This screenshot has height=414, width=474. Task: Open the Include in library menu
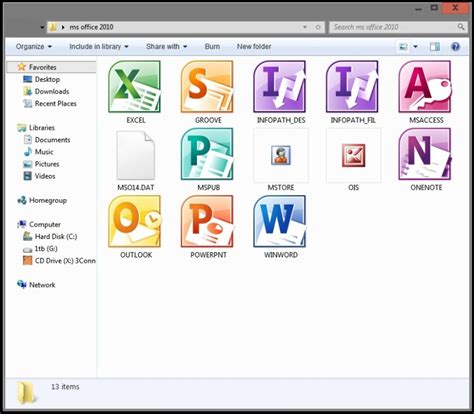[99, 47]
